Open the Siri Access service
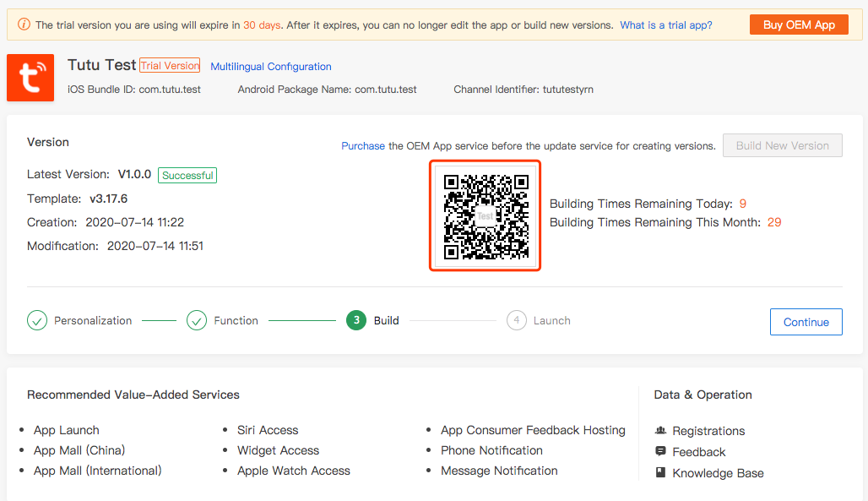Viewport: 868px width, 501px height. 268,431
